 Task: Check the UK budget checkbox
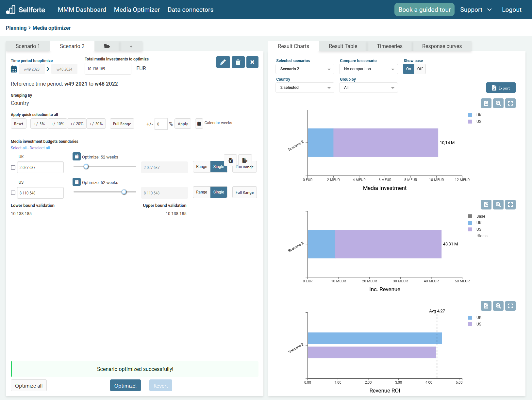pyautogui.click(x=13, y=167)
